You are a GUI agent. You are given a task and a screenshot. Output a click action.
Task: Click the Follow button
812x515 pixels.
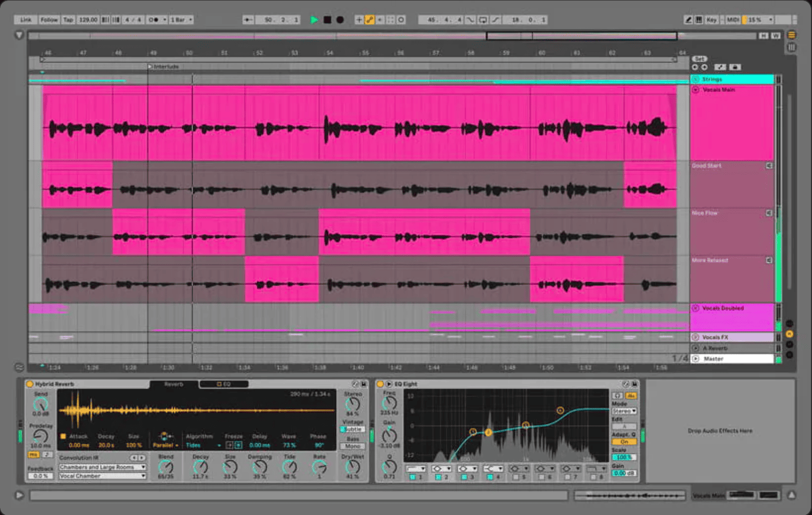49,20
